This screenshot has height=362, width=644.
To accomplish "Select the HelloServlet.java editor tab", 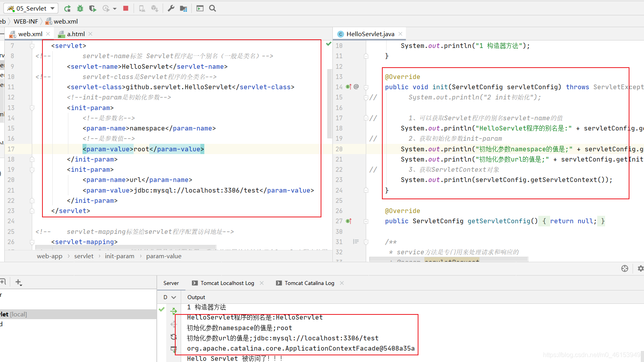I will click(x=370, y=34).
